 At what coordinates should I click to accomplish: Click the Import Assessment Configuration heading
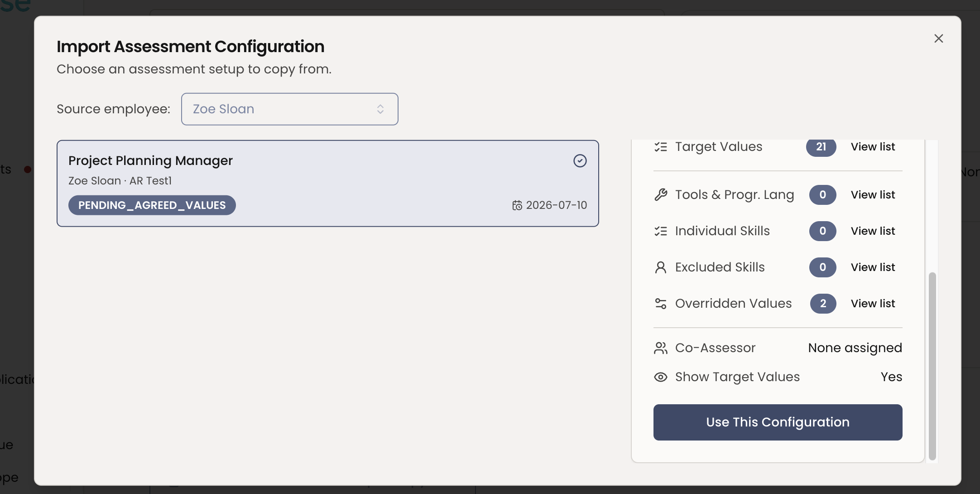(x=191, y=47)
